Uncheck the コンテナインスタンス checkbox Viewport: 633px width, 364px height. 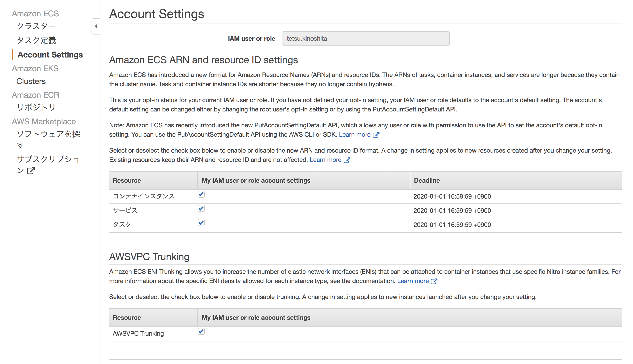(x=201, y=194)
